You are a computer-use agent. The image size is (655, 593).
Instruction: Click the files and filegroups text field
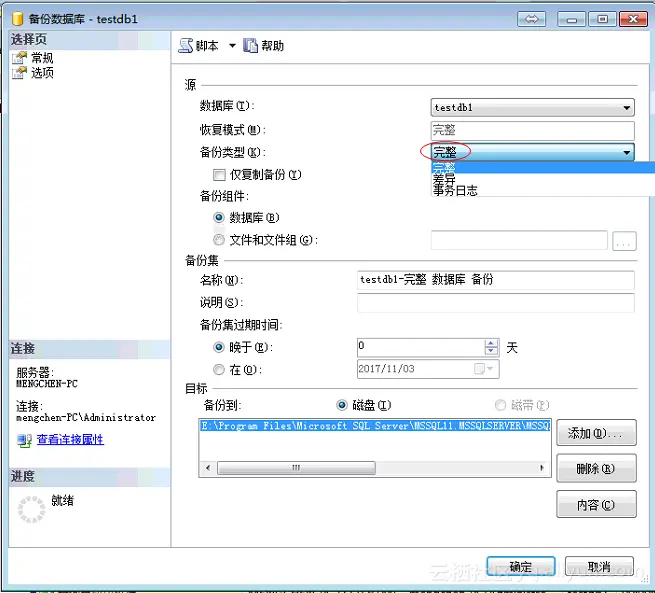pyautogui.click(x=519, y=240)
